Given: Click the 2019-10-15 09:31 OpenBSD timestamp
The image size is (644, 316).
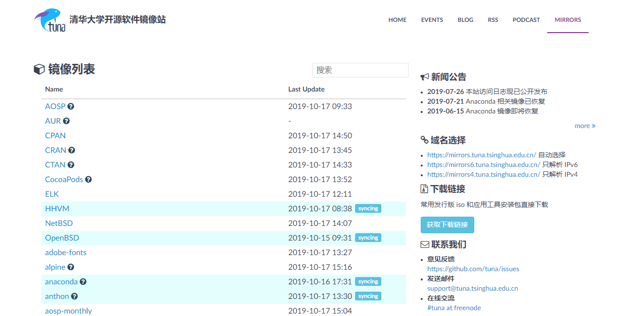Looking at the screenshot, I should point(320,238).
